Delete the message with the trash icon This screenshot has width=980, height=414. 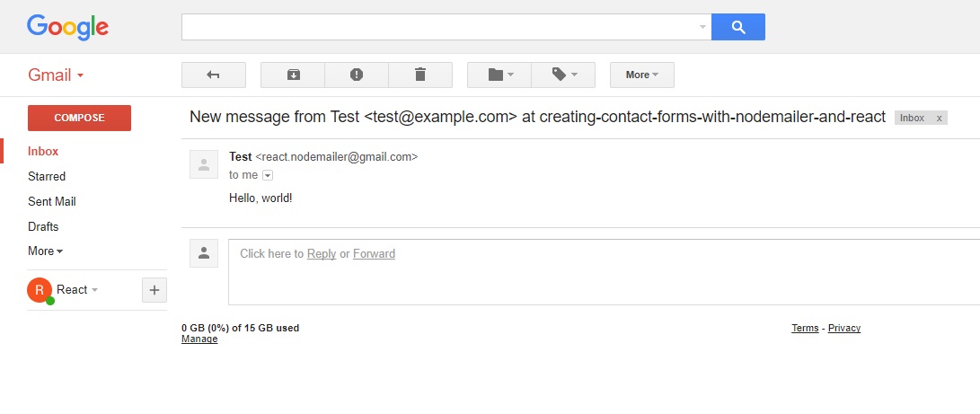click(x=420, y=75)
